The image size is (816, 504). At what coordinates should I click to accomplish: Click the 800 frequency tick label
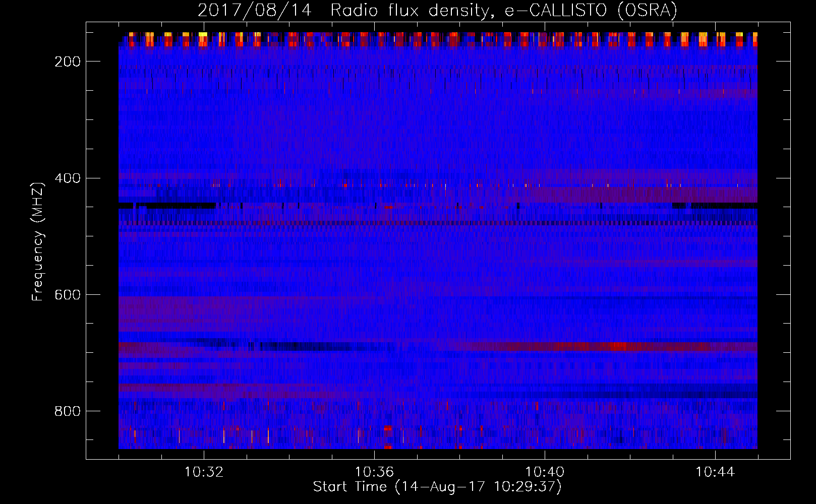[x=68, y=411]
